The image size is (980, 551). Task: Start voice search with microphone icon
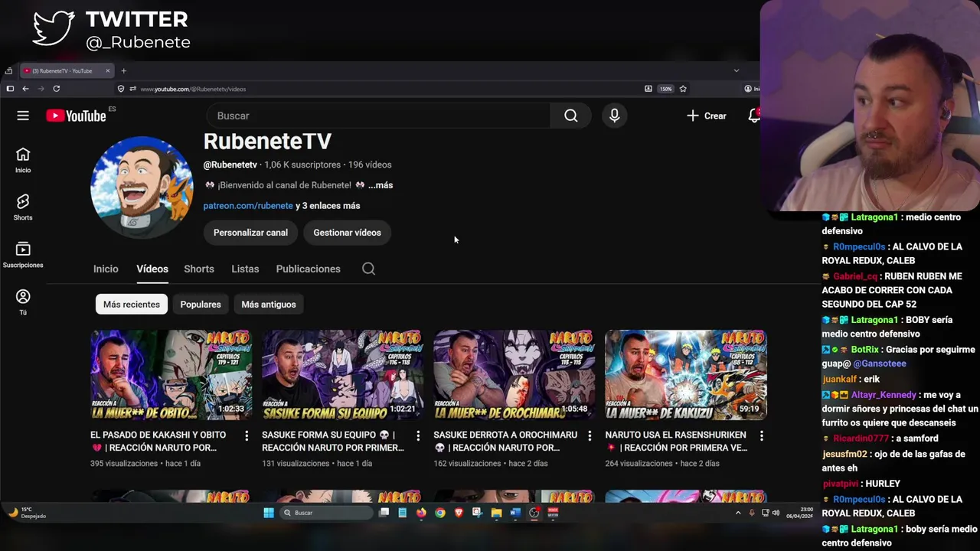[x=614, y=116]
